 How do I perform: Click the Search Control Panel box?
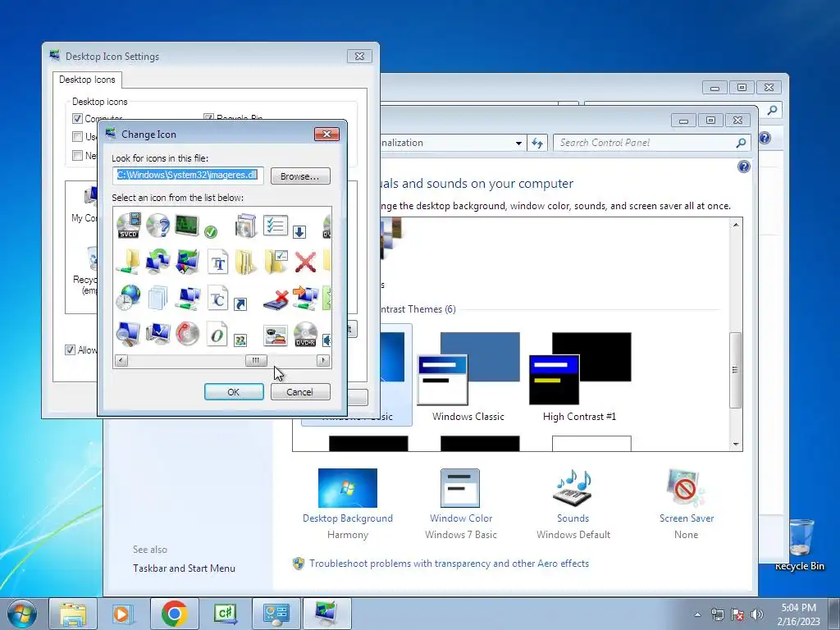click(651, 143)
